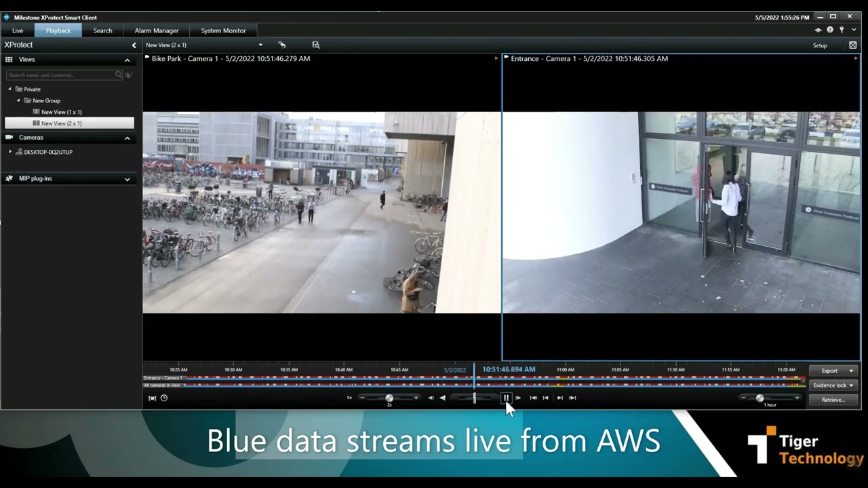Click the All cameras in view track
Screen dimensions: 868x488
point(474,385)
